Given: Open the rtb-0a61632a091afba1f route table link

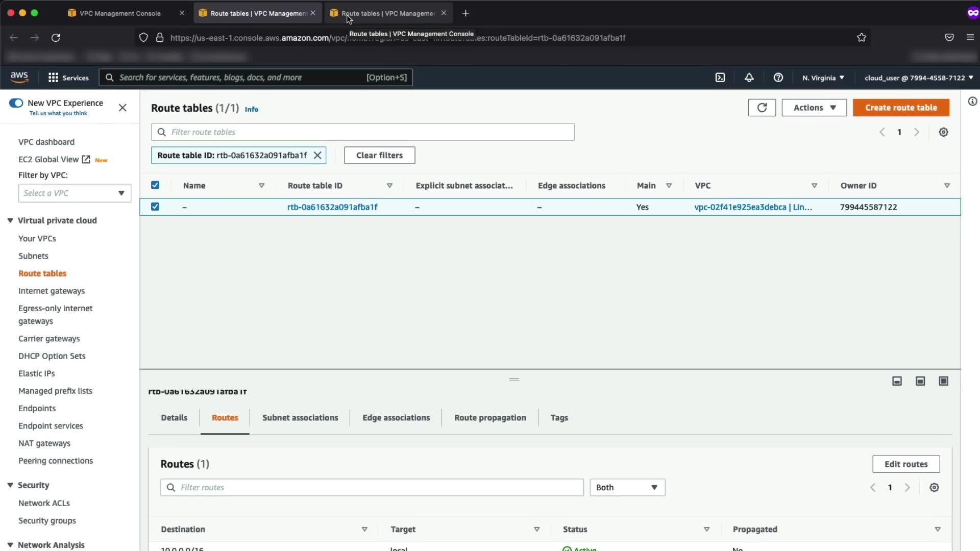Looking at the screenshot, I should point(332,207).
